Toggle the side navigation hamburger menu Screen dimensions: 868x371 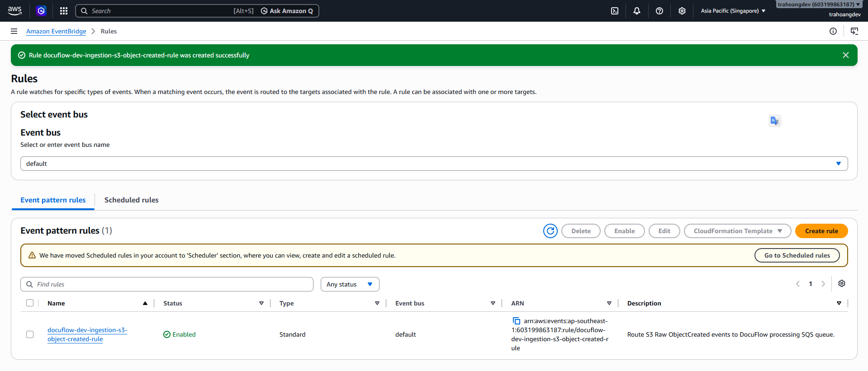point(14,31)
